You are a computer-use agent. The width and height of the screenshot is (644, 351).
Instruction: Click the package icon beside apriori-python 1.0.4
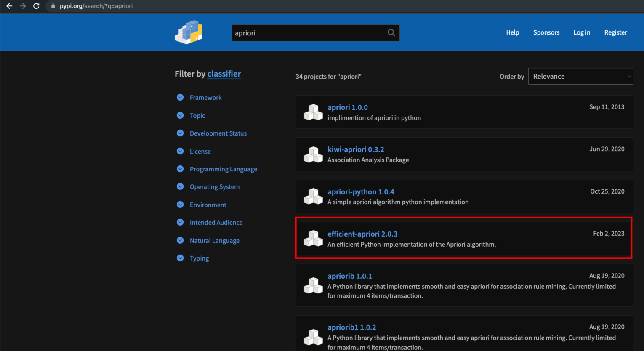(x=313, y=196)
